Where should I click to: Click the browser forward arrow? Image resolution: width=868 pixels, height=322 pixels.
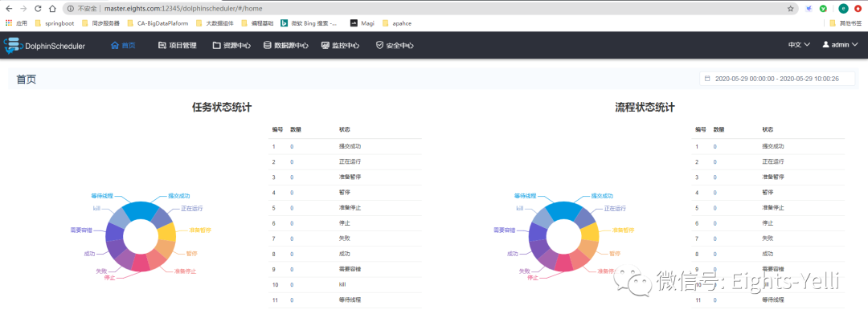click(x=23, y=9)
